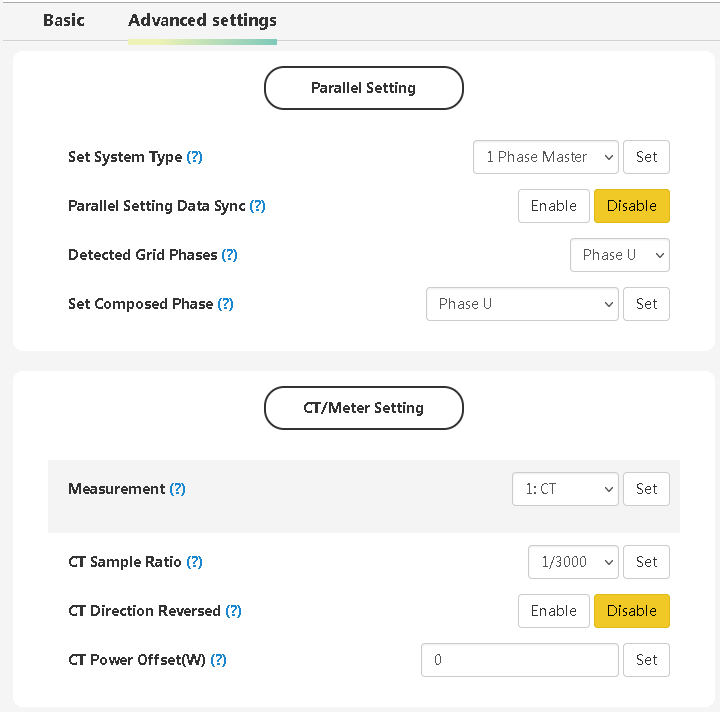
Task: Enable Parallel Setting Data Sync
Action: 553,206
